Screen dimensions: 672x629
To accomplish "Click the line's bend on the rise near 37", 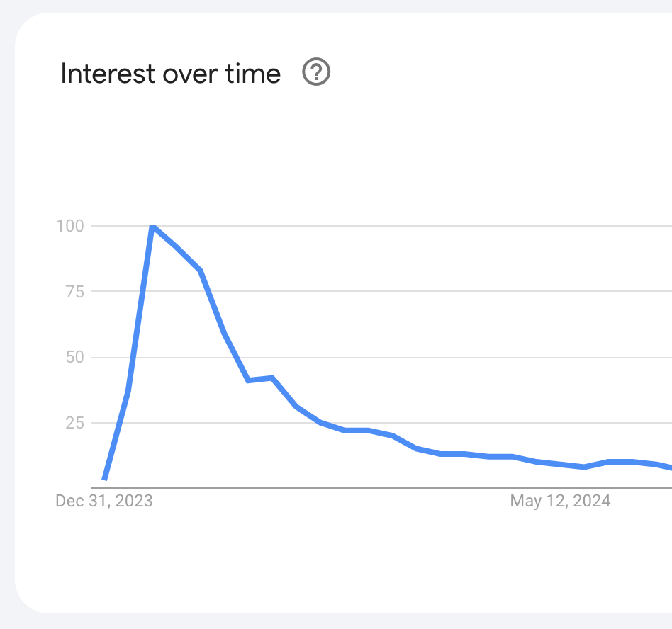I will pyautogui.click(x=128, y=391).
